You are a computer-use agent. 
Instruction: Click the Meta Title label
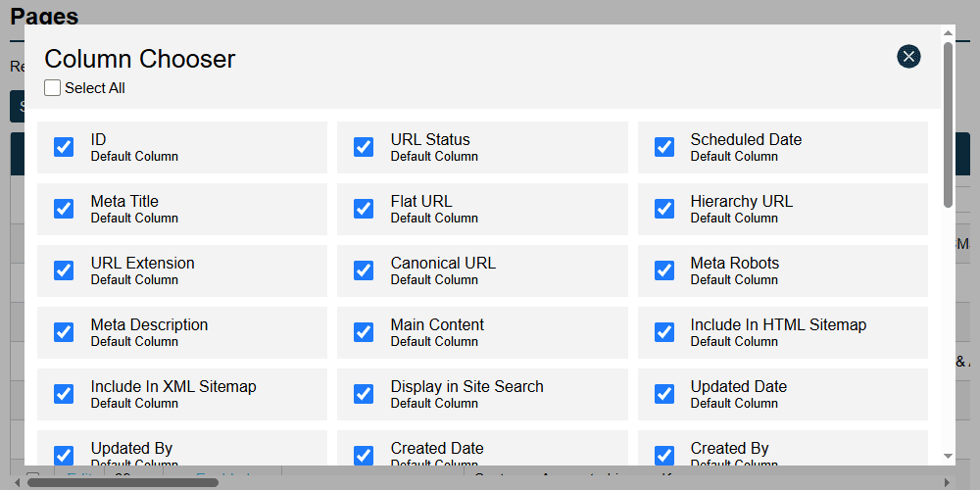point(124,201)
